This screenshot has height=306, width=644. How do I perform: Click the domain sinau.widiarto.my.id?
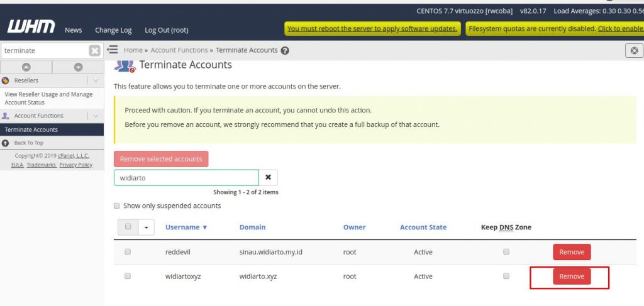270,252
